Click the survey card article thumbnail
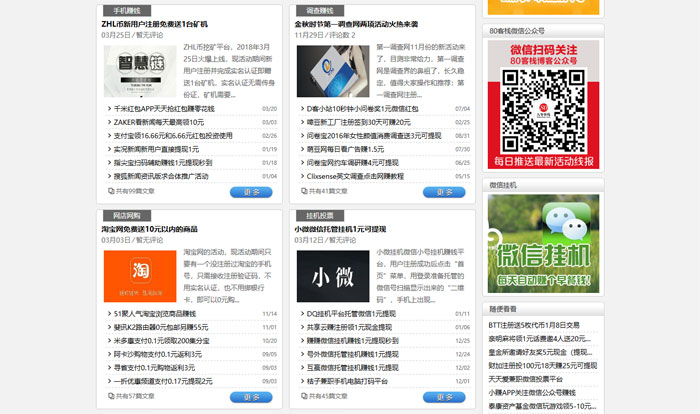Image resolution: width=700 pixels, height=414 pixels. tap(333, 71)
